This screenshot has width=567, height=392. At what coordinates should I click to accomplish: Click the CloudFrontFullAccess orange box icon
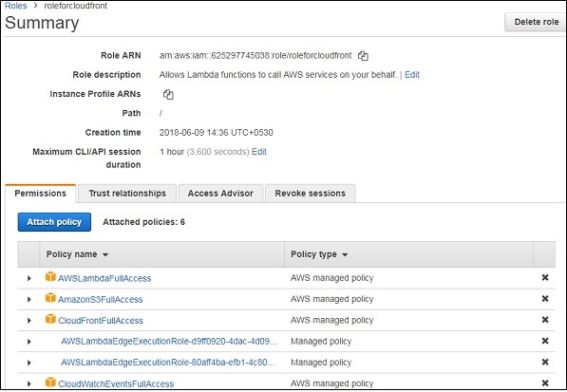(x=50, y=319)
